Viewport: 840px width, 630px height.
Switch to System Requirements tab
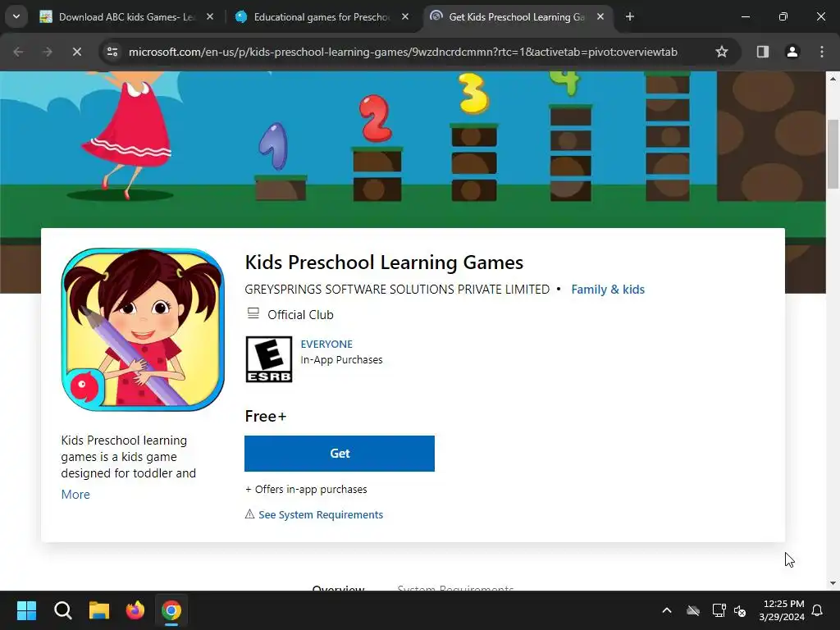tap(455, 587)
